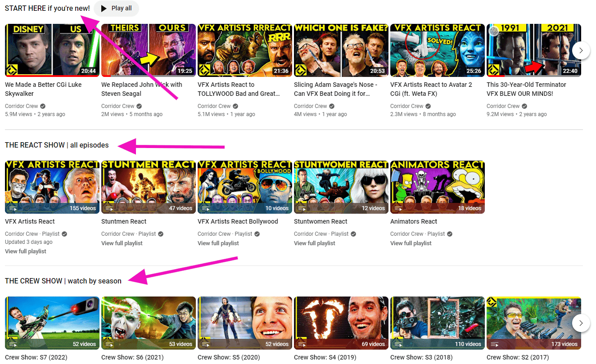Screen dimensions: 596x364
Task: Open the Theirs vs Ours John Wick thumbnail
Action: pyautogui.click(x=149, y=50)
